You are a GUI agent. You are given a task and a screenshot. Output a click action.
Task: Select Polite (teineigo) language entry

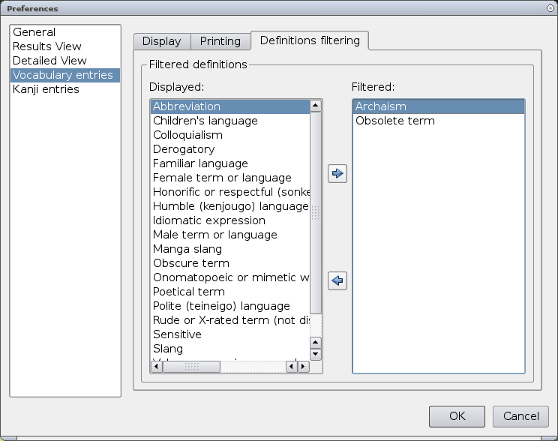(x=230, y=306)
